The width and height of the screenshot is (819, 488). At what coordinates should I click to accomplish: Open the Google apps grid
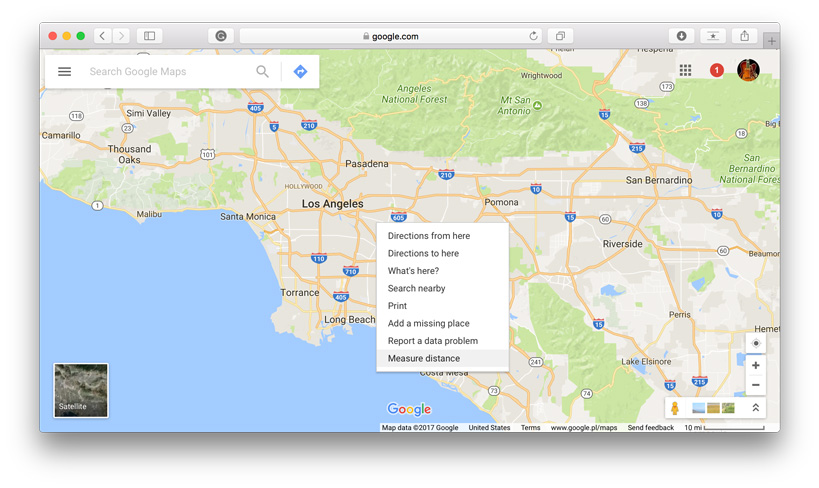685,71
